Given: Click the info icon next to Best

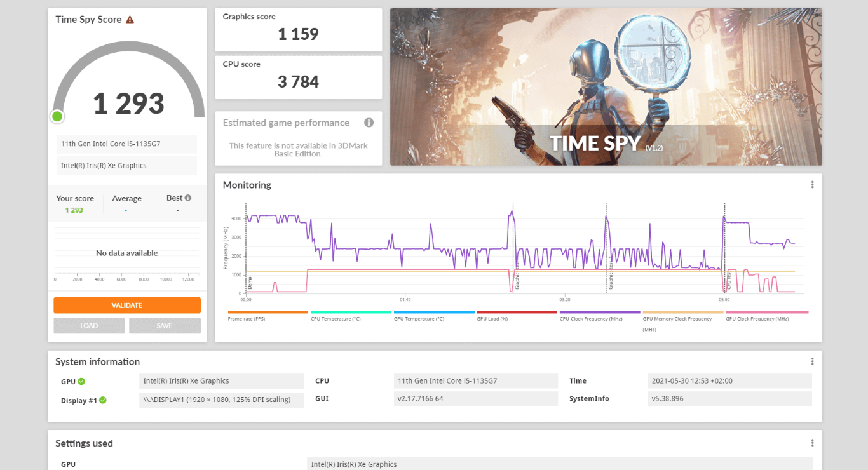Looking at the screenshot, I should (x=188, y=198).
